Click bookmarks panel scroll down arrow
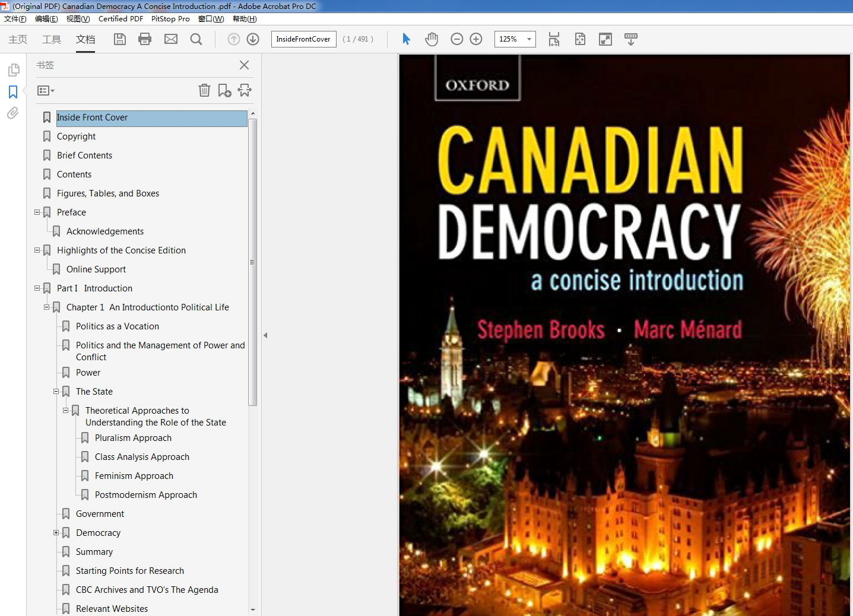The width and height of the screenshot is (853, 616). [253, 609]
